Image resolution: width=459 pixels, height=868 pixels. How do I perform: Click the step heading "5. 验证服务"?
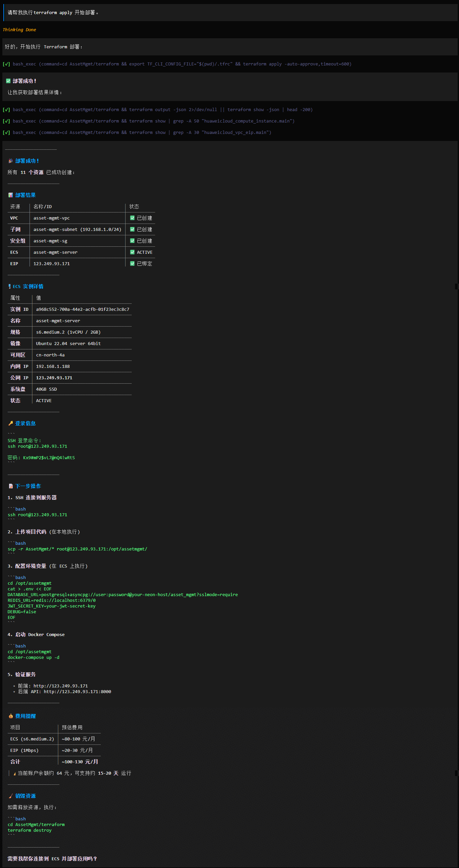coord(22,675)
